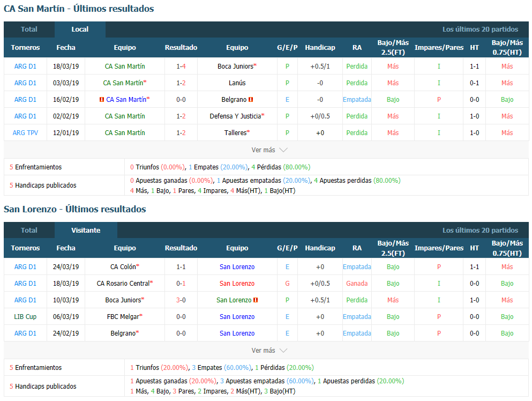This screenshot has height=401, width=532.
Task: Click 1-1 result of CA Colón match
Action: [181, 267]
